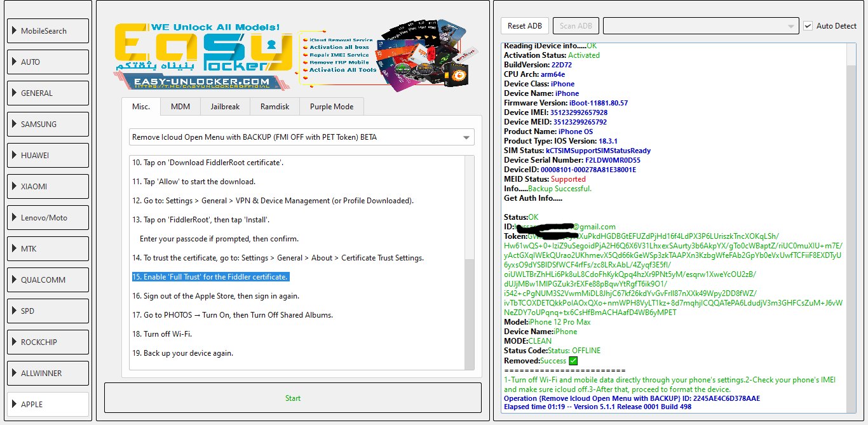Switch to the Misc. tab
This screenshot has width=868, height=425.
[141, 106]
